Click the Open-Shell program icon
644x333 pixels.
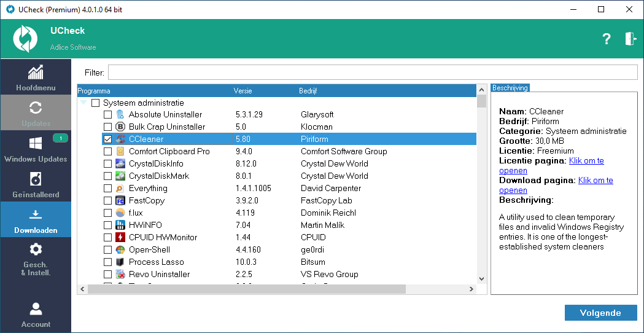click(120, 249)
